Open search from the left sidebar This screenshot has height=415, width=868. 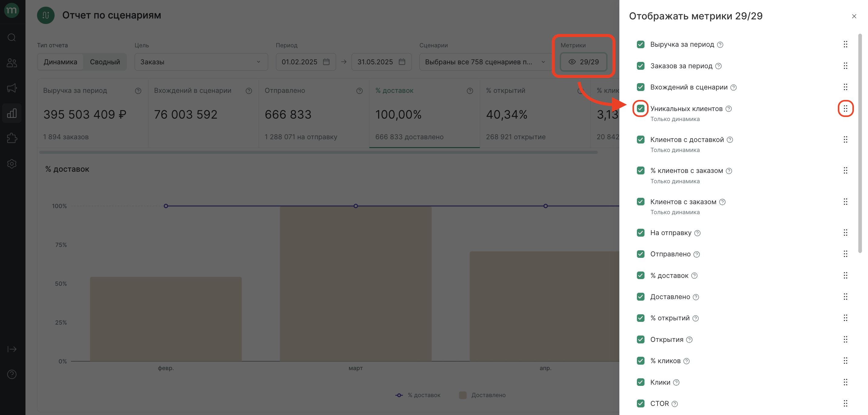[x=12, y=37]
